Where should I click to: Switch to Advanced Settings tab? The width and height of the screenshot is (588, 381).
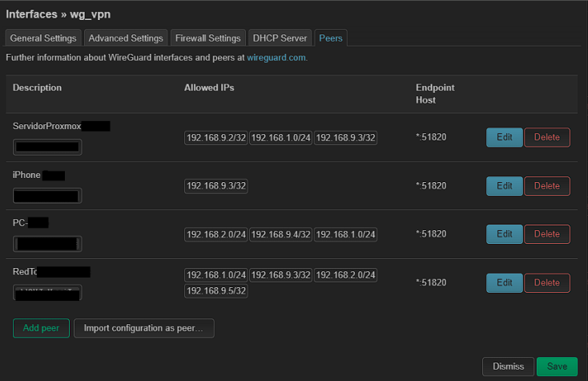(x=126, y=38)
